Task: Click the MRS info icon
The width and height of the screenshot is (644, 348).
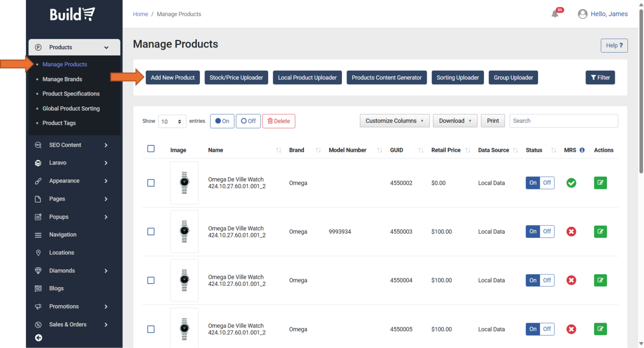Action: [582, 150]
